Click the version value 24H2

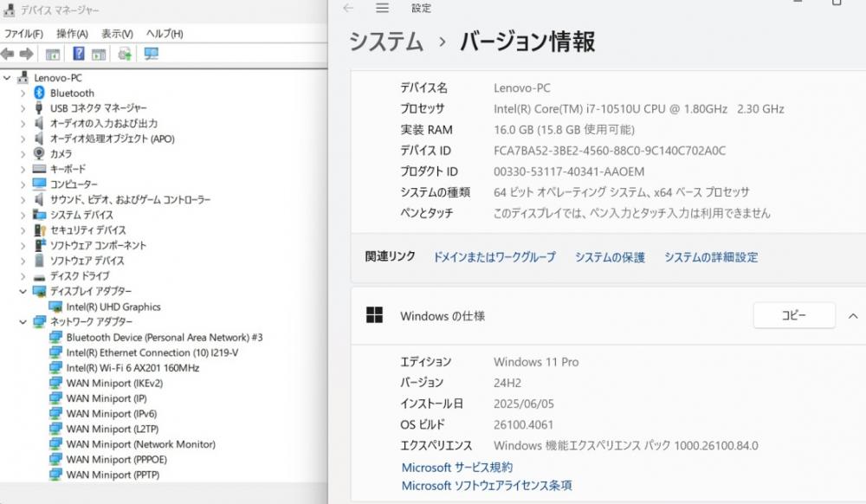pos(507,383)
